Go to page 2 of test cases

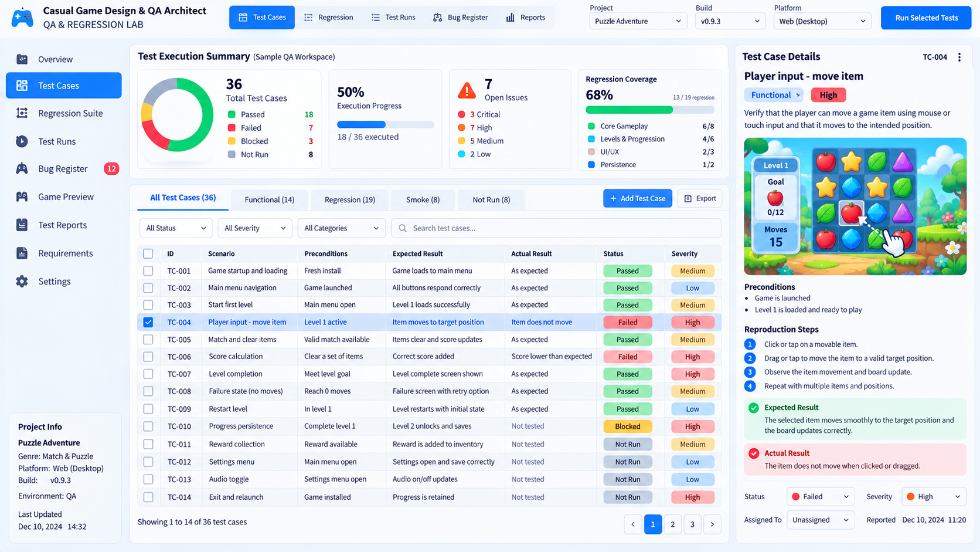(673, 524)
